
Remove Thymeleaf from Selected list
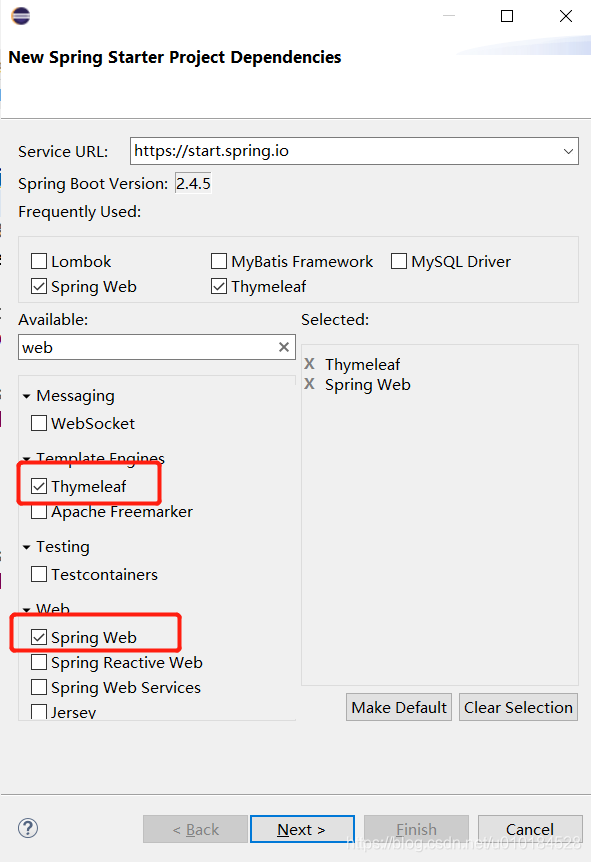pos(310,363)
